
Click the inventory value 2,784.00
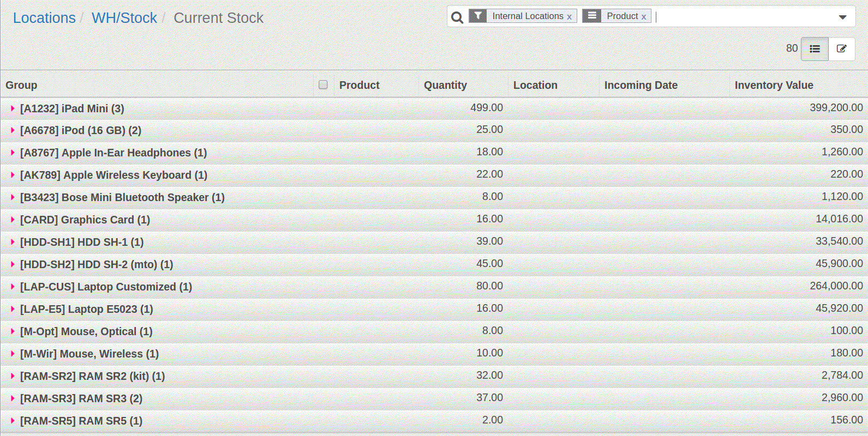pos(842,376)
